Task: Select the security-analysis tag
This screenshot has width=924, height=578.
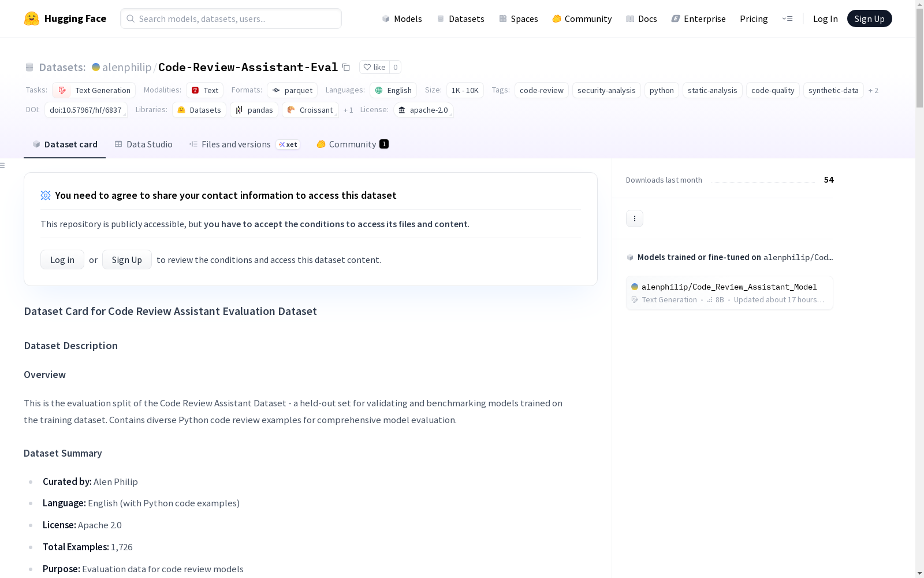Action: point(606,90)
